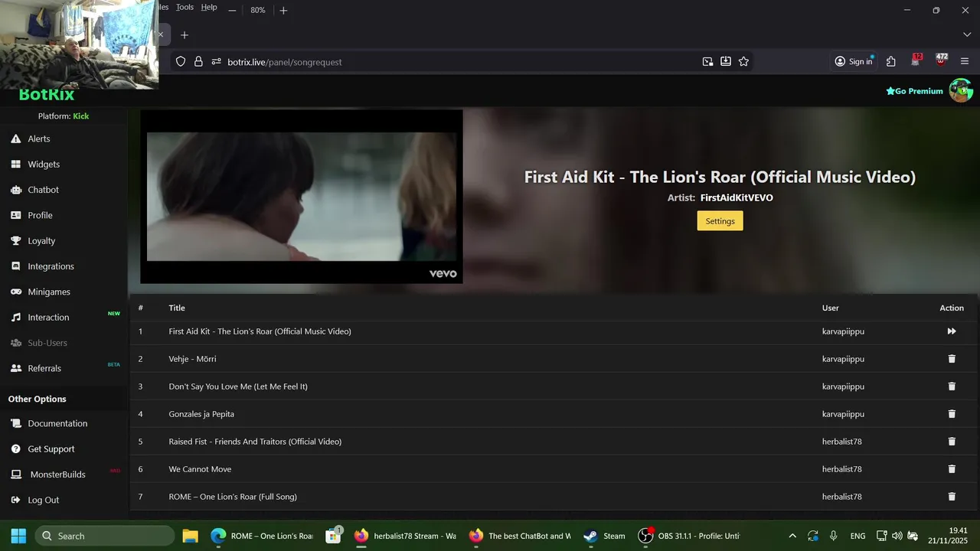Click the Gonzales ja Pepita title text
Image resolution: width=980 pixels, height=551 pixels.
point(201,414)
